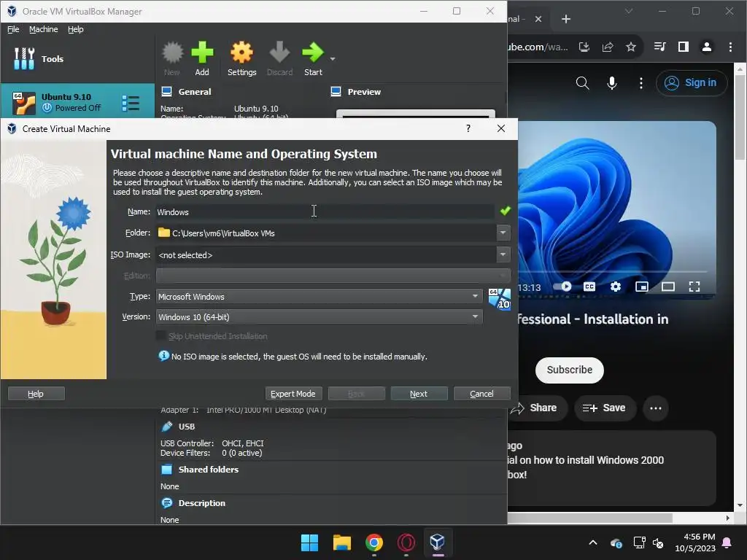Open the Start button's dropdown arrow
747x560 pixels.
pos(333,59)
